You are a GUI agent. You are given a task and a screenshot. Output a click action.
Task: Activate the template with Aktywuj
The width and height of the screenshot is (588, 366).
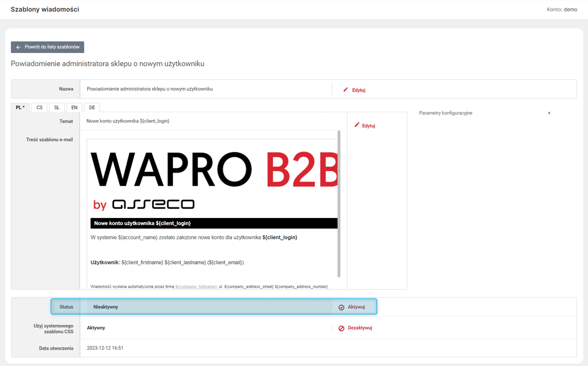point(356,307)
